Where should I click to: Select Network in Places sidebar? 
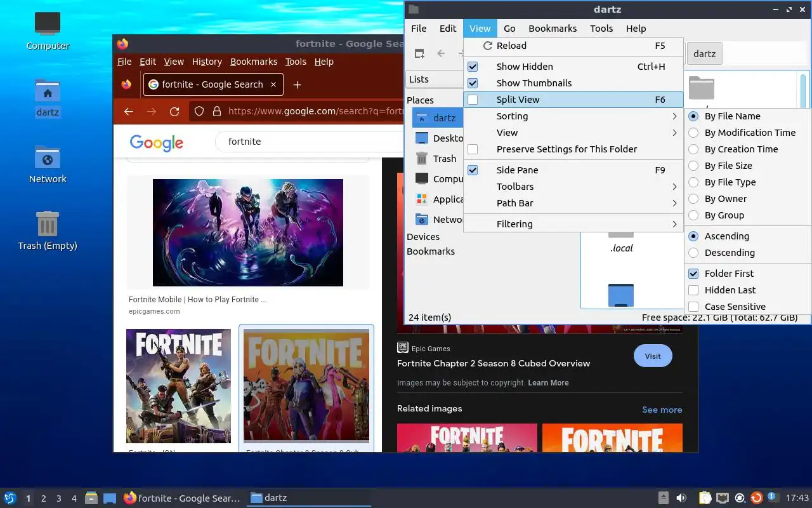(x=439, y=220)
